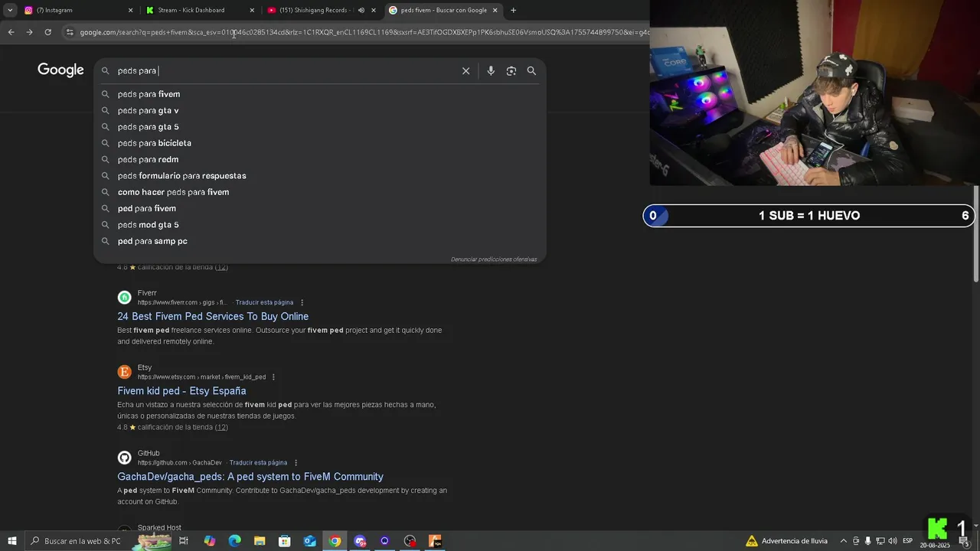Screen dimensions: 980x551
Task: Click 'Denunciar predicciones ofensivas' link
Action: tap(494, 259)
